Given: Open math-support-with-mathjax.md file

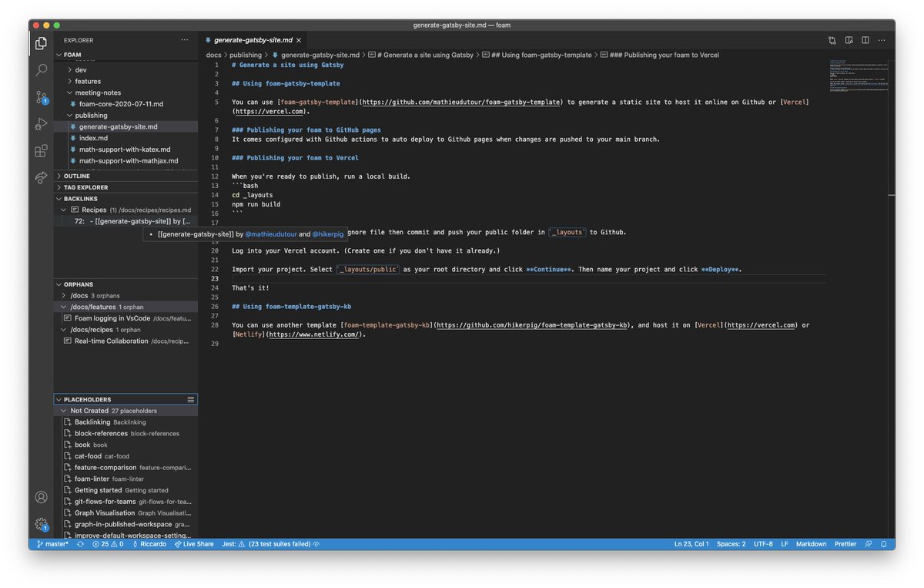Looking at the screenshot, I should coord(126,161).
